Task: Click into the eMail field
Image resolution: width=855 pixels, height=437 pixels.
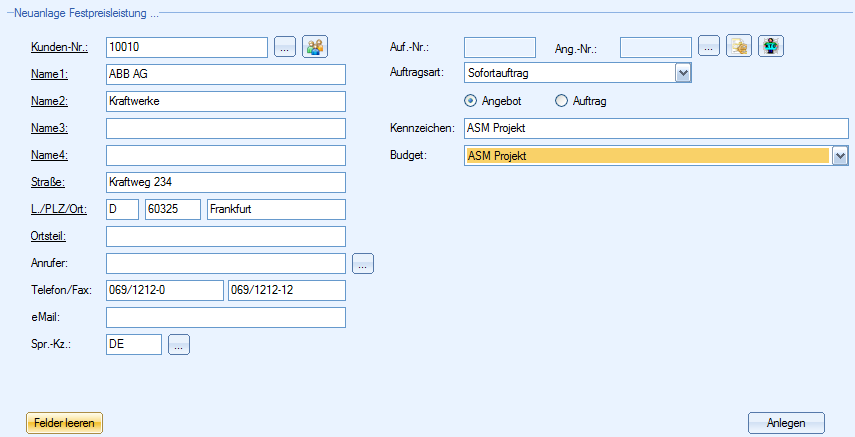Action: [226, 318]
